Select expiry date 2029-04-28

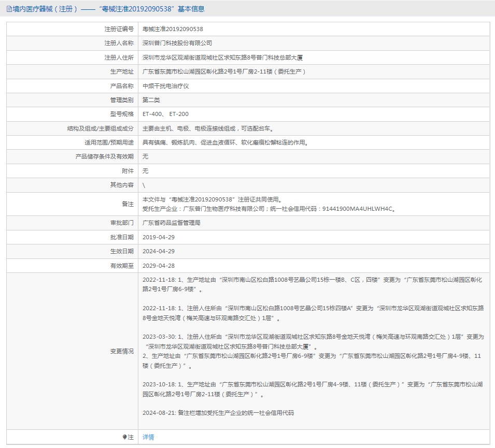(159, 266)
